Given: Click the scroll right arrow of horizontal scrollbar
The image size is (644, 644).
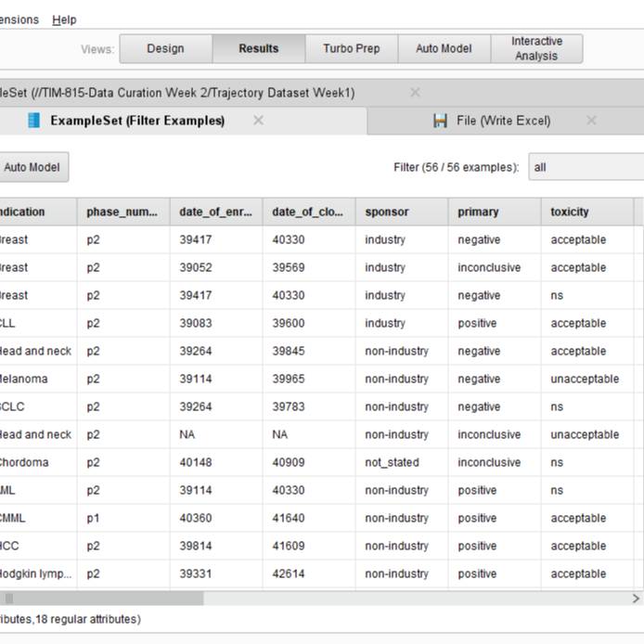Looking at the screenshot, I should click(636, 599).
